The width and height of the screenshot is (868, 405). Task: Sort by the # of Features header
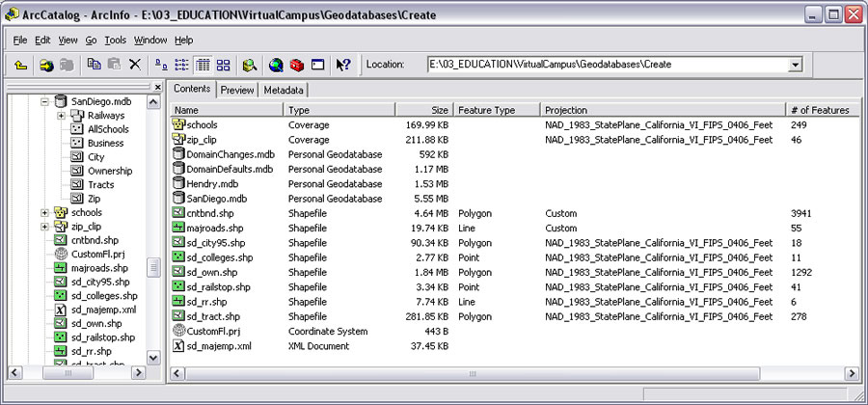(x=824, y=110)
